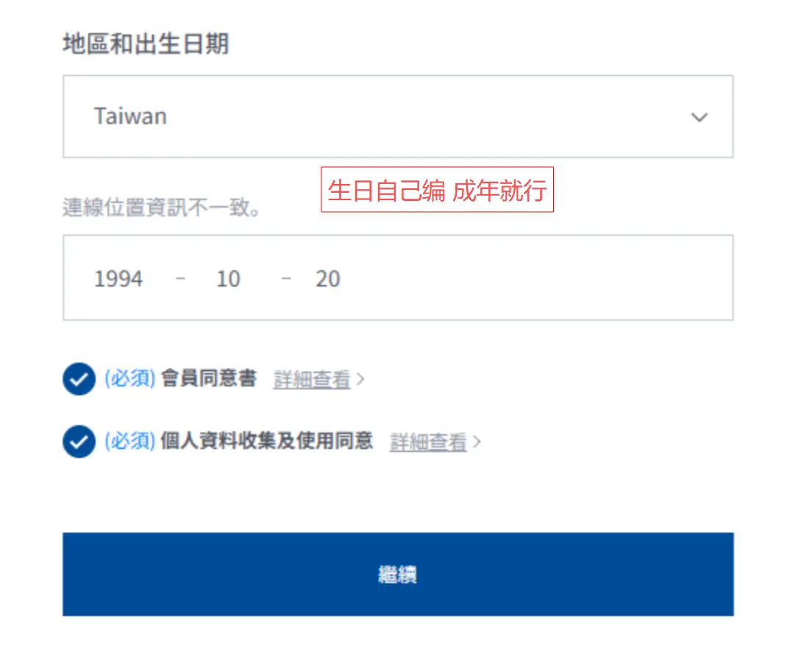Click the Taiwan text in the region selector
The width and height of the screenshot is (812, 660).
[x=130, y=116]
